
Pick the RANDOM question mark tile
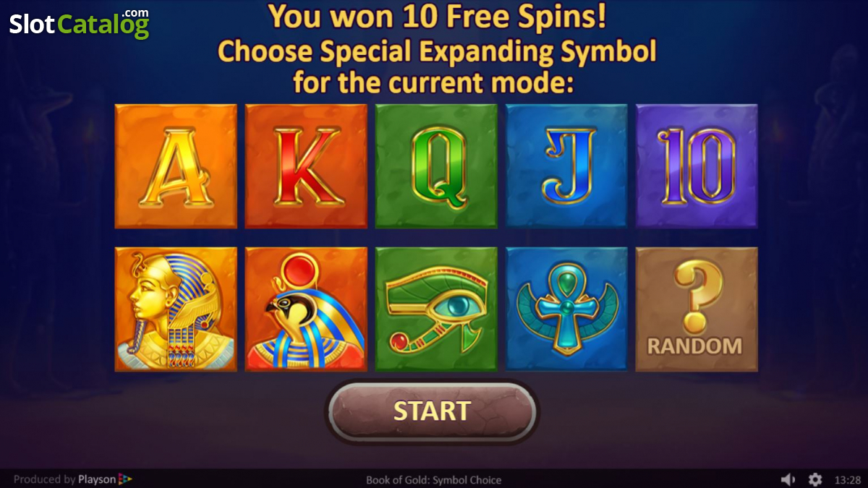(x=697, y=309)
